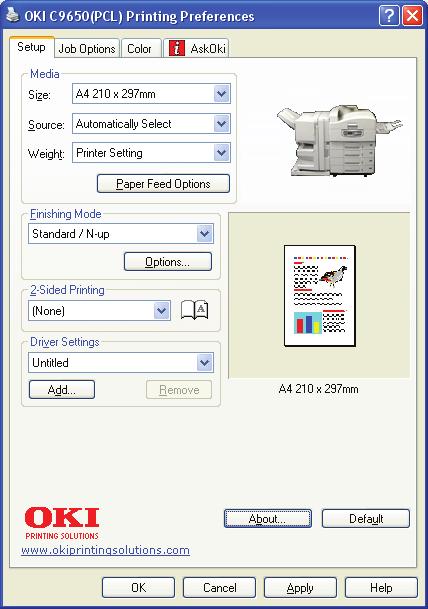Image resolution: width=428 pixels, height=609 pixels.
Task: Click the Source: label
Action: coord(46,125)
